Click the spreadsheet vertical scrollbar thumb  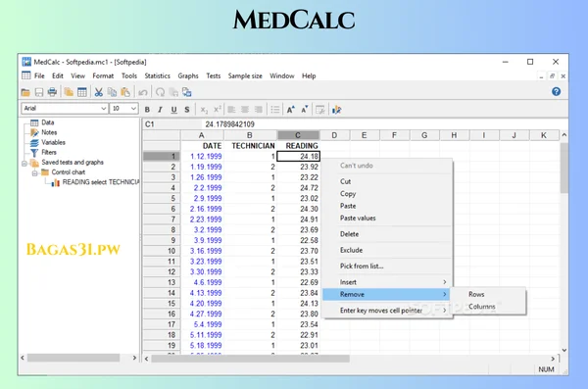click(x=564, y=169)
